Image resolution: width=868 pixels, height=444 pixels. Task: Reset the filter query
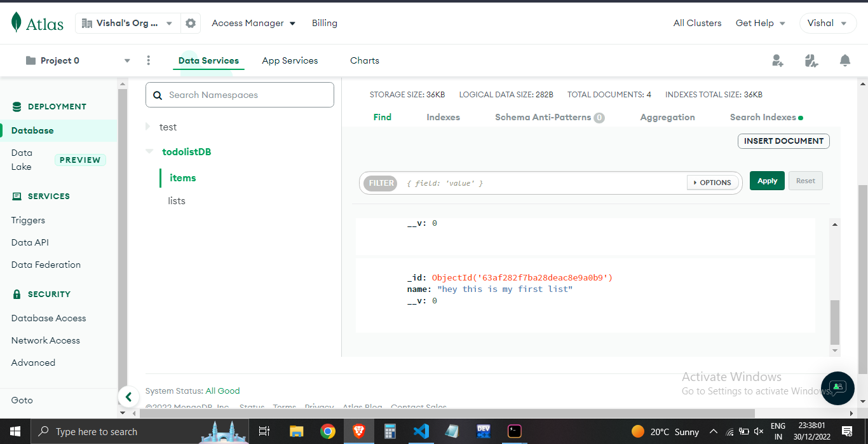806,181
